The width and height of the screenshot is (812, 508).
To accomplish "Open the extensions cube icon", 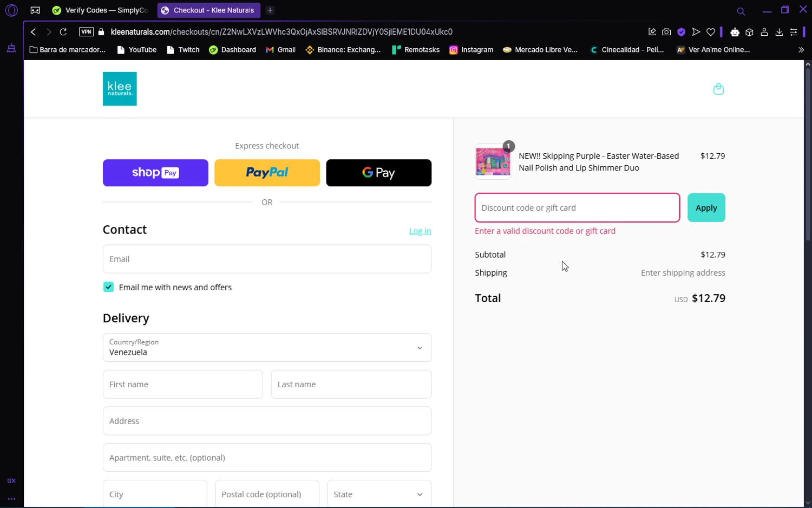I will (x=749, y=32).
